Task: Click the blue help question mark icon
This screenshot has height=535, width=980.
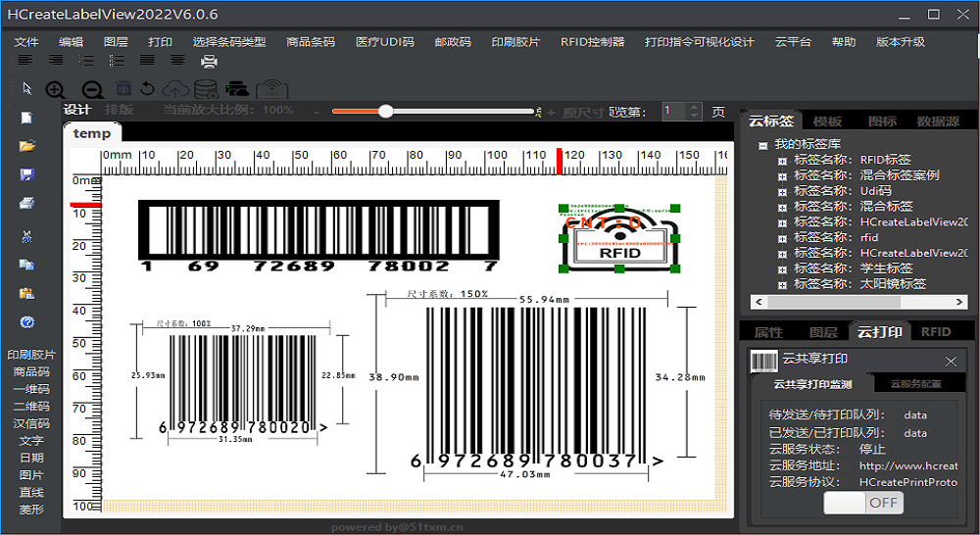Action: [27, 322]
